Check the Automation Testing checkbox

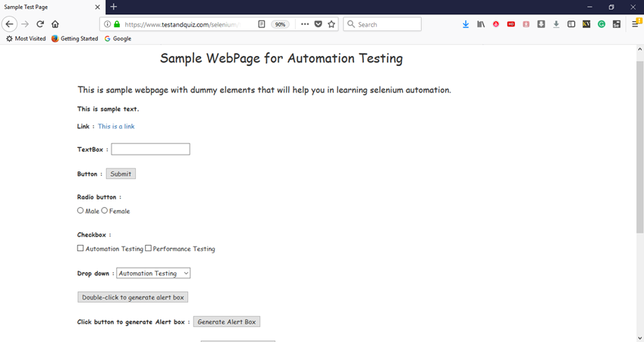(80, 248)
